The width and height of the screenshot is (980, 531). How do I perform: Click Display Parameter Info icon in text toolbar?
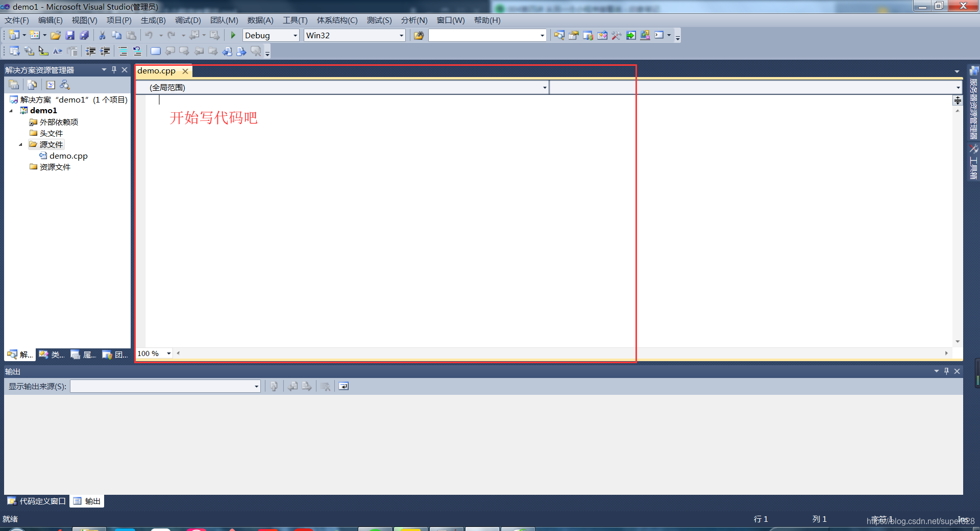click(x=29, y=51)
